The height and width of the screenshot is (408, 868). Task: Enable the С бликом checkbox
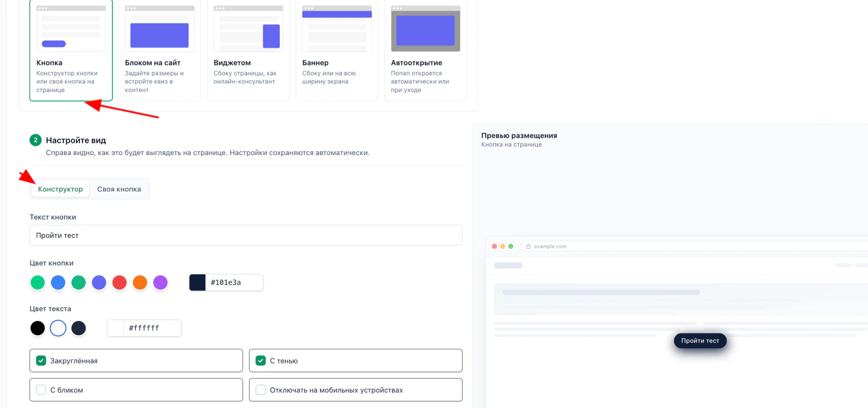point(41,390)
